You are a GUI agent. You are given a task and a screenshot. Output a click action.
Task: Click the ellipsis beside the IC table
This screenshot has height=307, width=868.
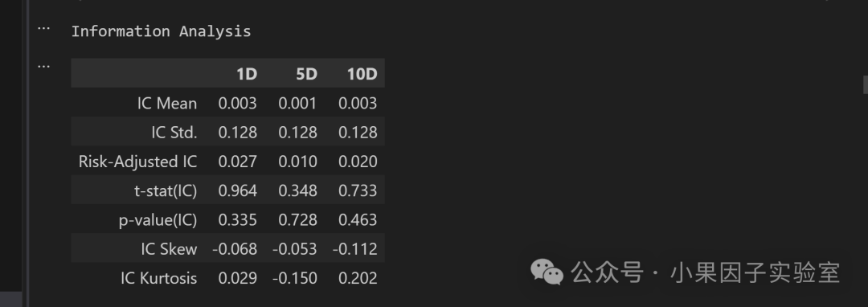coord(43,66)
